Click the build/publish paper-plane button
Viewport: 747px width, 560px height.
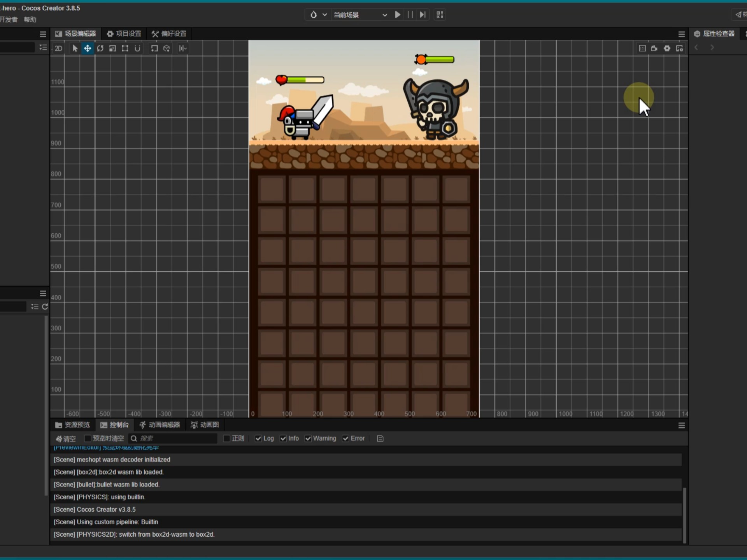739,15
